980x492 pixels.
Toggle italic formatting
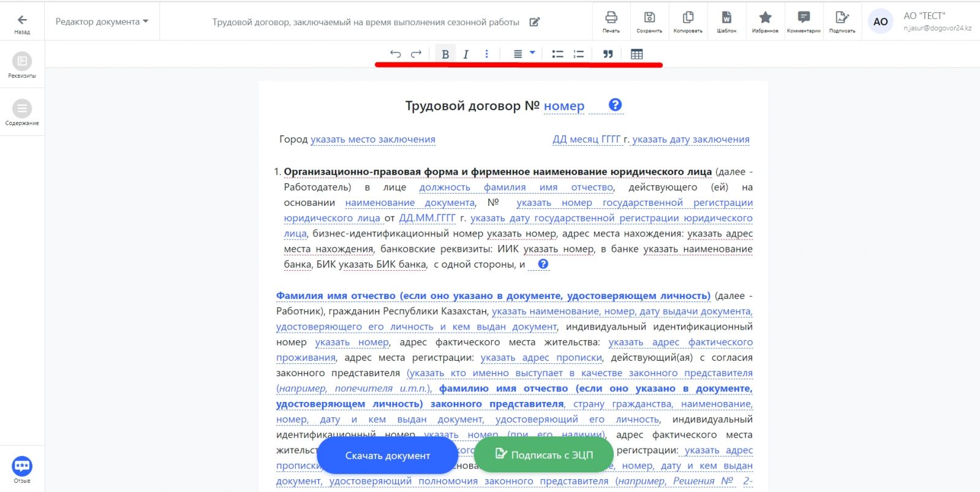click(x=466, y=54)
